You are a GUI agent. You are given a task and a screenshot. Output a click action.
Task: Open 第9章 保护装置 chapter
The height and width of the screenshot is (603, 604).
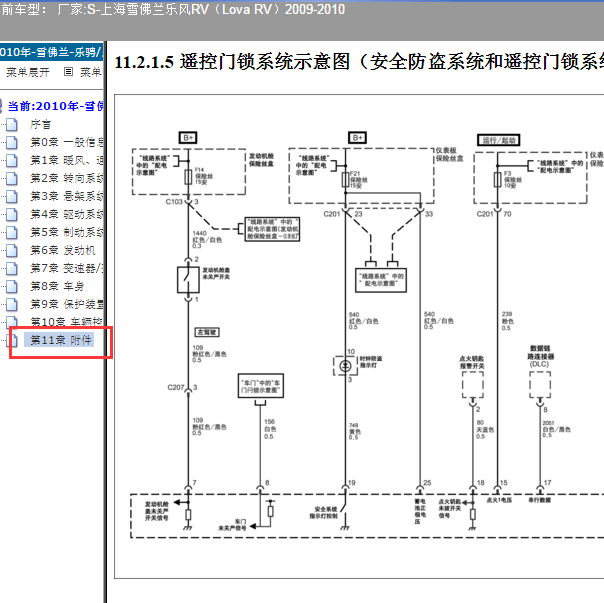point(67,304)
